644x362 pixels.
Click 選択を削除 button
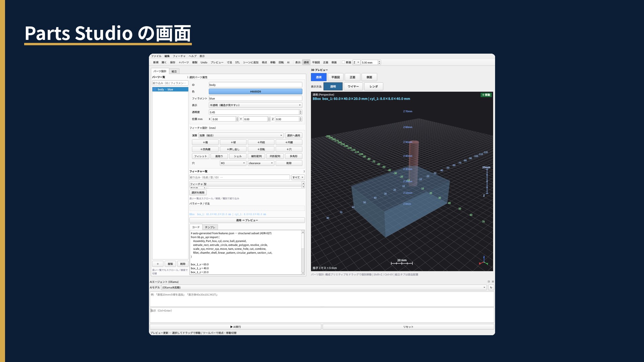click(198, 193)
